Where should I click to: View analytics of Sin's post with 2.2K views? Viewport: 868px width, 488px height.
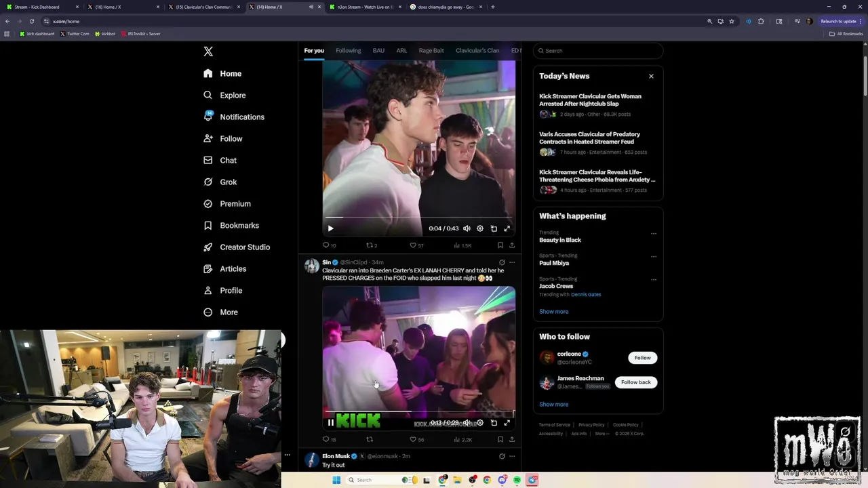pyautogui.click(x=462, y=439)
